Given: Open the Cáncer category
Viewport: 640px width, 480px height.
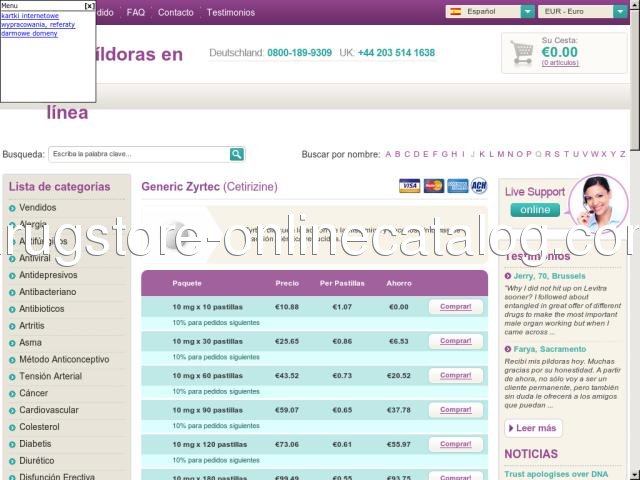Looking at the screenshot, I should pyautogui.click(x=33, y=393).
